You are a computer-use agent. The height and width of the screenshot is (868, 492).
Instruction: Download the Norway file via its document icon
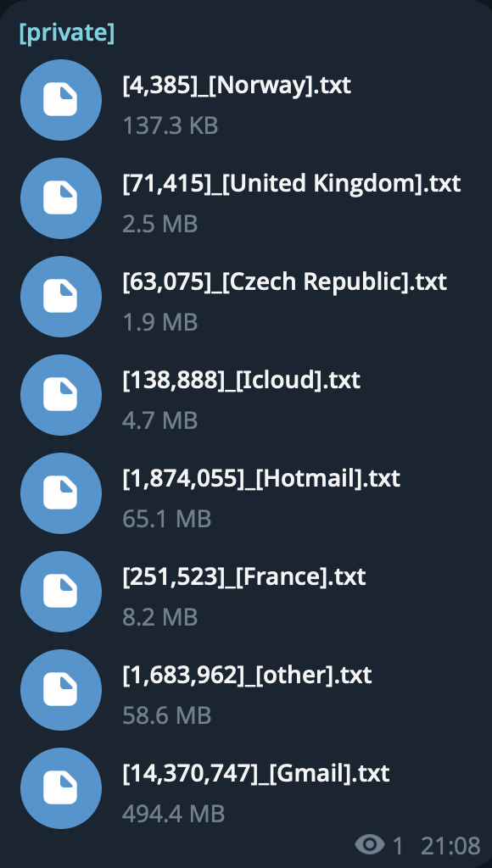point(61,100)
